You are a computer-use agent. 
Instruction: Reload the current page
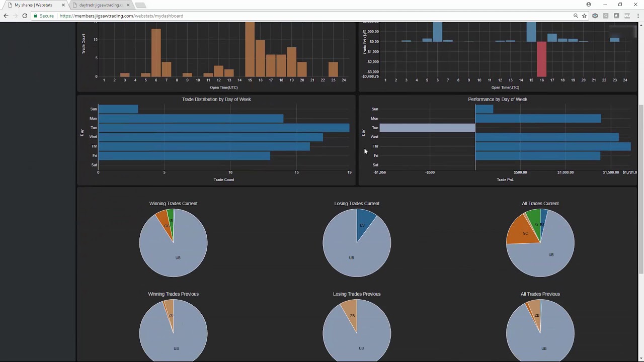[25, 16]
